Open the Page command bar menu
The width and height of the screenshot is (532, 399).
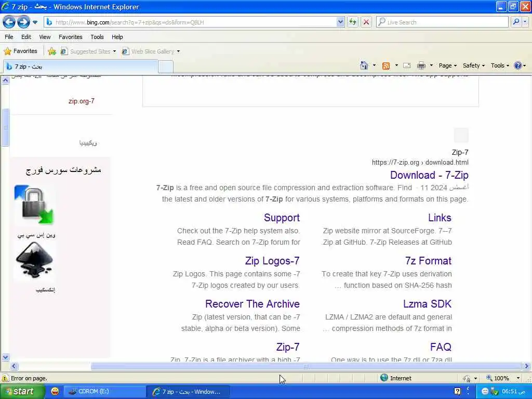tap(447, 66)
